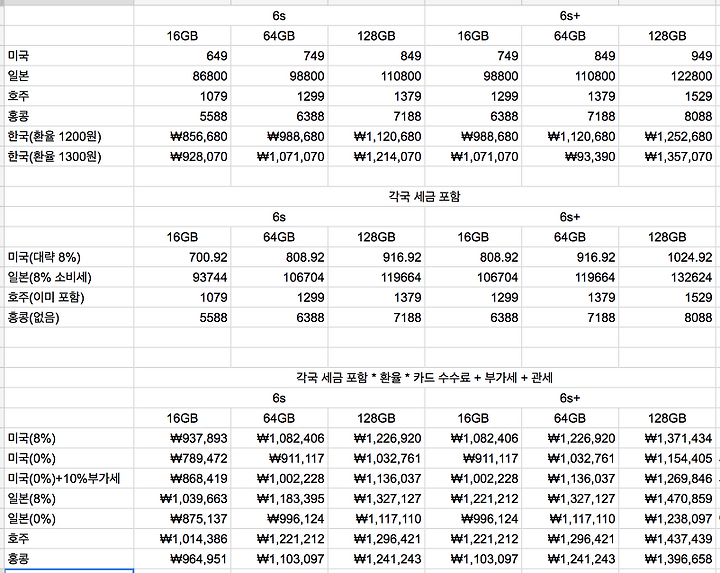Click row label 호주(이미 포함)
Image resolution: width=720 pixels, height=573 pixels.
69,298
